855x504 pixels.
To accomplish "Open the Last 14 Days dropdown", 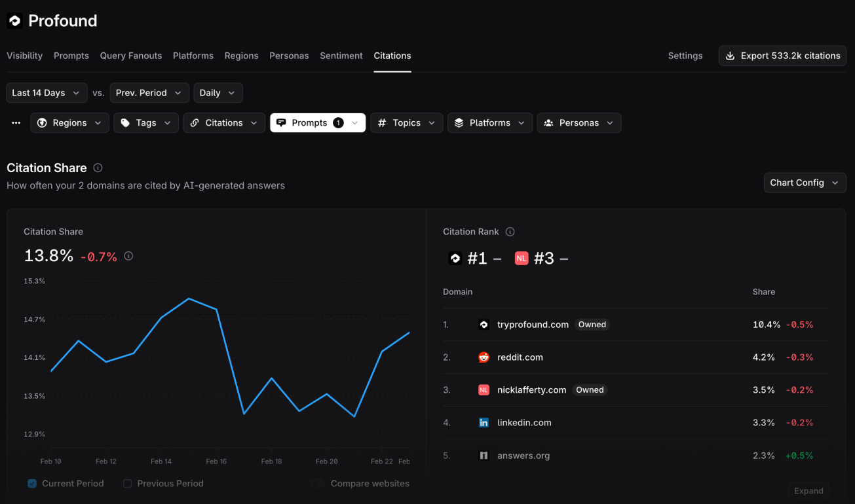I will 47,93.
